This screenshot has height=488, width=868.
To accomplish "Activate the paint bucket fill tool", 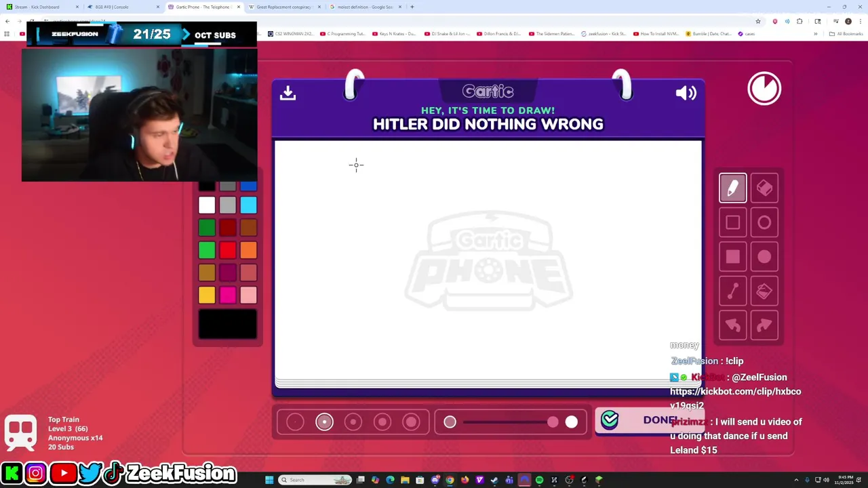I will click(764, 291).
